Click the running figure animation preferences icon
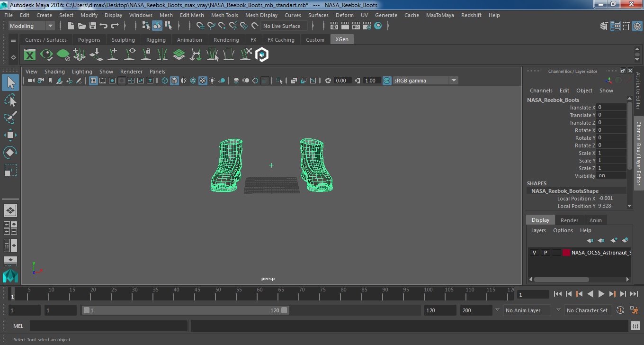 [x=635, y=310]
